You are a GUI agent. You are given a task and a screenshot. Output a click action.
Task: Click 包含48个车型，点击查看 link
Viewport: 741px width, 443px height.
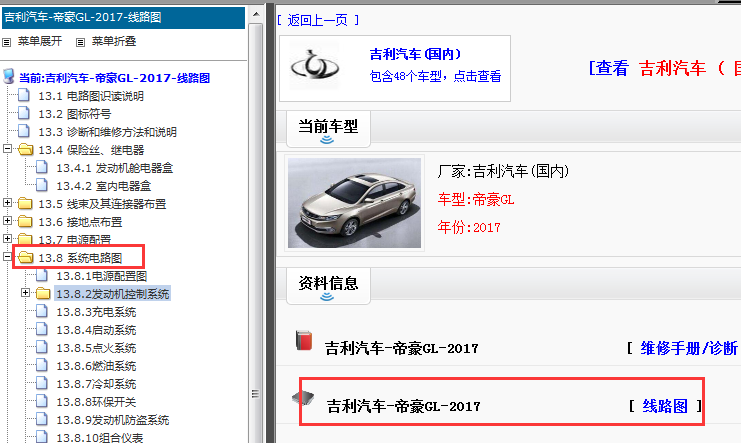[x=435, y=76]
